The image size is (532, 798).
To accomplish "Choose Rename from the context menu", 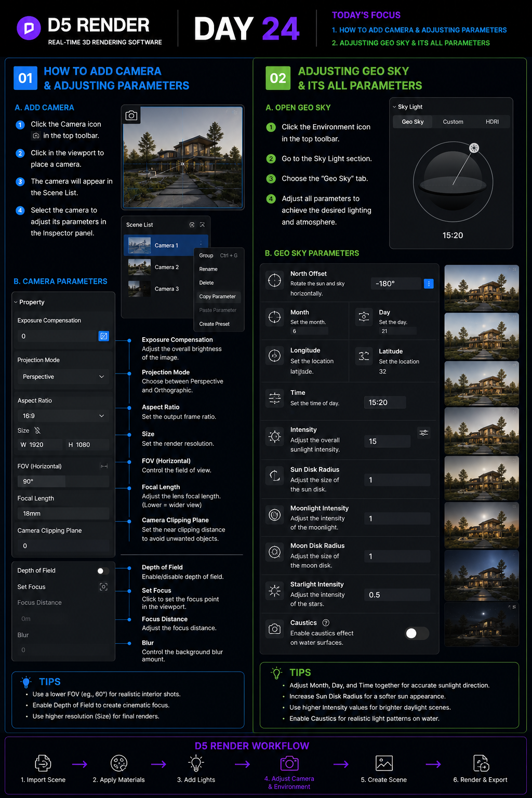I will pos(218,269).
